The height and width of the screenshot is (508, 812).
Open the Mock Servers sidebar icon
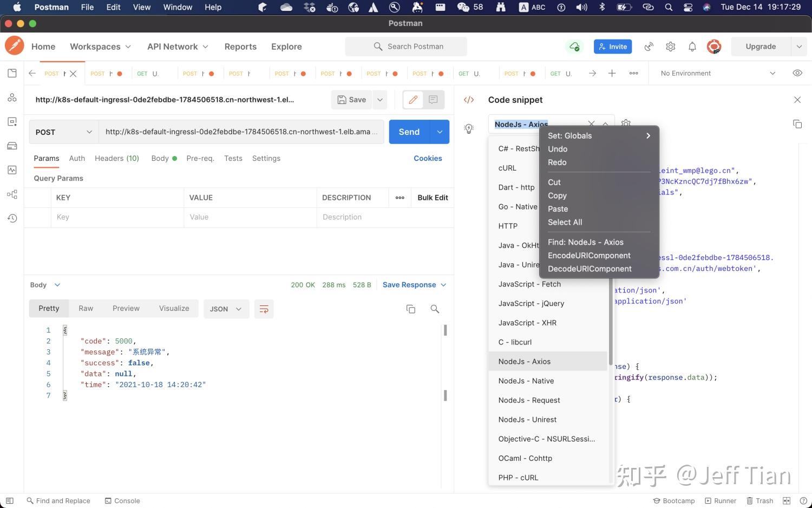tap(12, 146)
